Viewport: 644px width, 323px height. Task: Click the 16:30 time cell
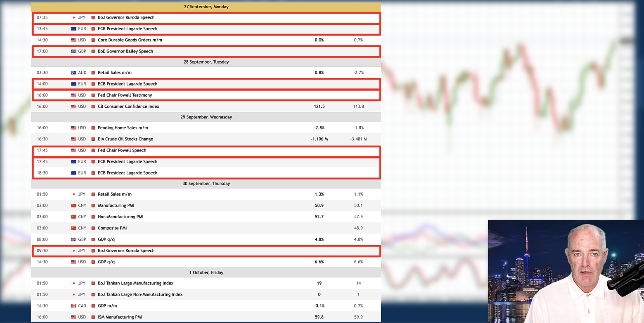tap(42, 139)
